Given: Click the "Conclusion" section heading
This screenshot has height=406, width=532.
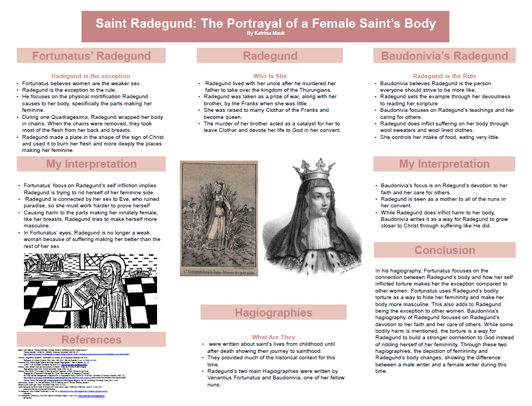Looking at the screenshot, I should click(444, 250).
